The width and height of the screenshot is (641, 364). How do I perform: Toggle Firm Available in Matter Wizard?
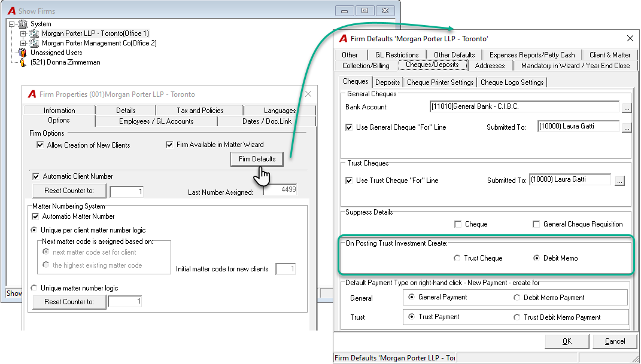tap(169, 145)
